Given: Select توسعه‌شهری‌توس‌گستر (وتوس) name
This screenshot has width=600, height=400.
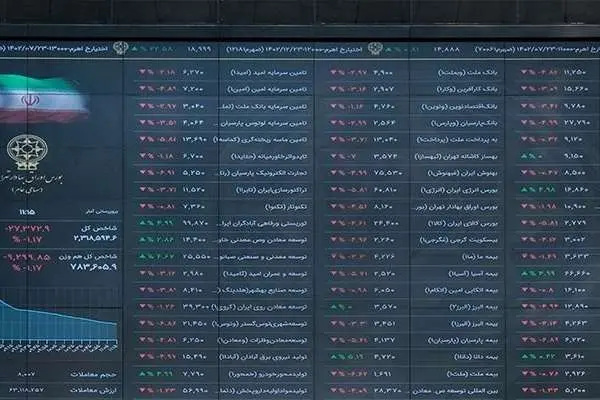Looking at the screenshot, I should 259,324.
